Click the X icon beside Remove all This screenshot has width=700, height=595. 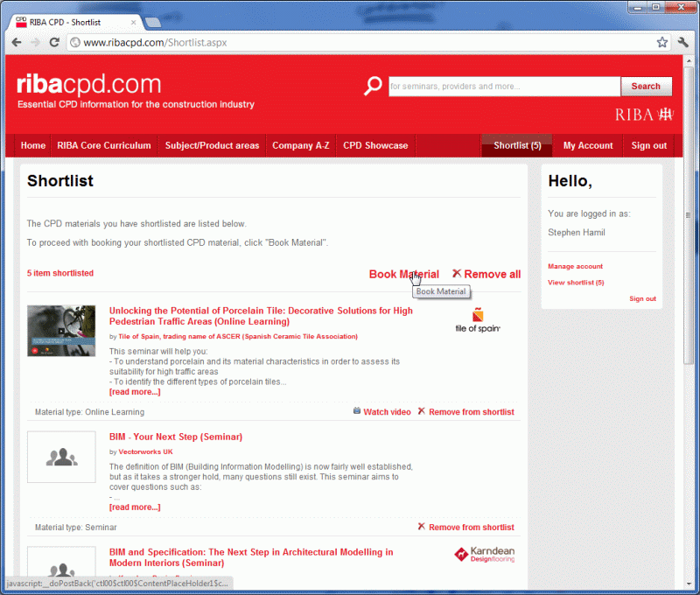click(x=457, y=273)
